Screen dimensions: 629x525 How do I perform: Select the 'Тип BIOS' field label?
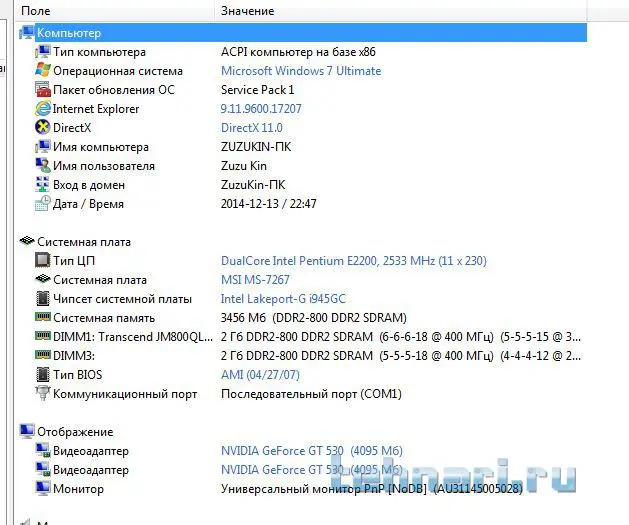pyautogui.click(x=77, y=375)
